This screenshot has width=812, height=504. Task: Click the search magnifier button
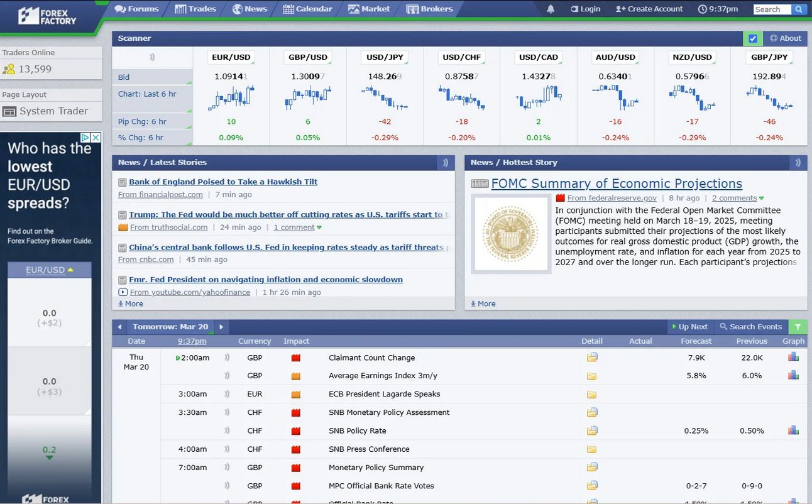(x=799, y=9)
